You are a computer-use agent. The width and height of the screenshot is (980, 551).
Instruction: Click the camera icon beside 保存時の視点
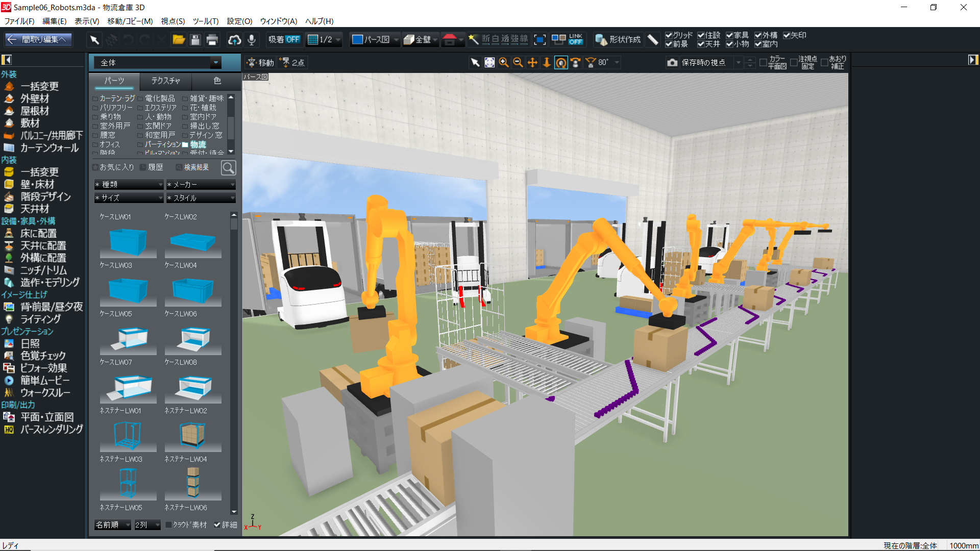(x=672, y=62)
